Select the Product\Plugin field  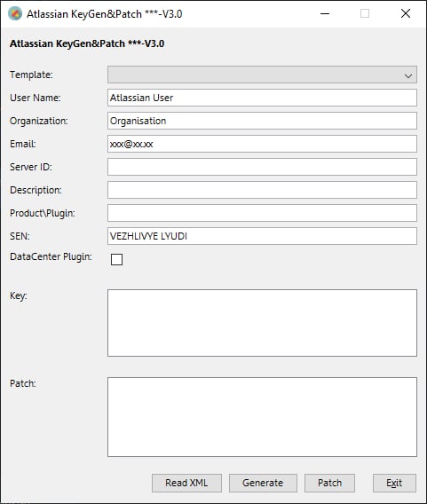262,213
